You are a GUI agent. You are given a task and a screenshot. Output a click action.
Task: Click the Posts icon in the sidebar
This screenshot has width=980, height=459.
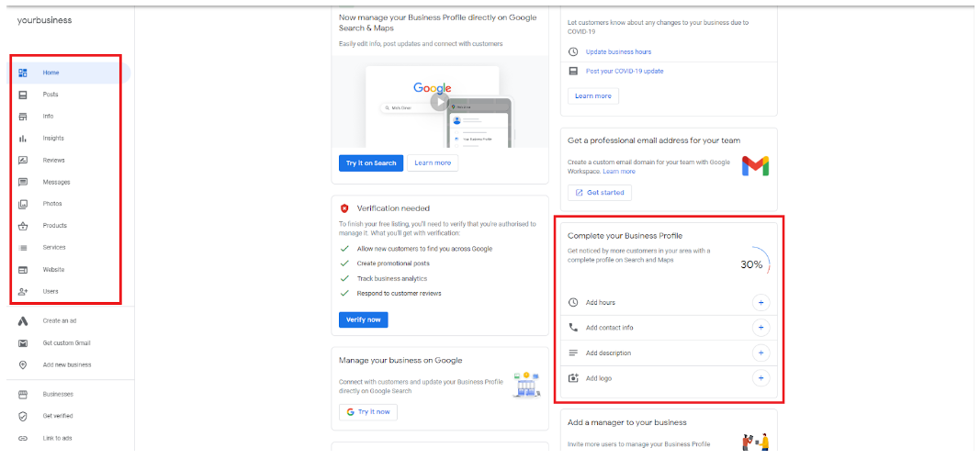(x=23, y=95)
